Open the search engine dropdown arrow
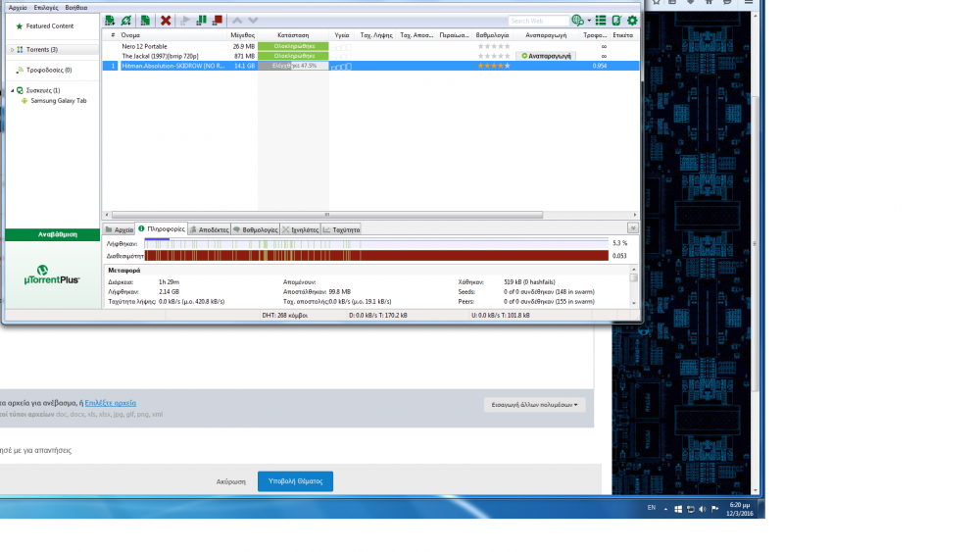 (589, 21)
